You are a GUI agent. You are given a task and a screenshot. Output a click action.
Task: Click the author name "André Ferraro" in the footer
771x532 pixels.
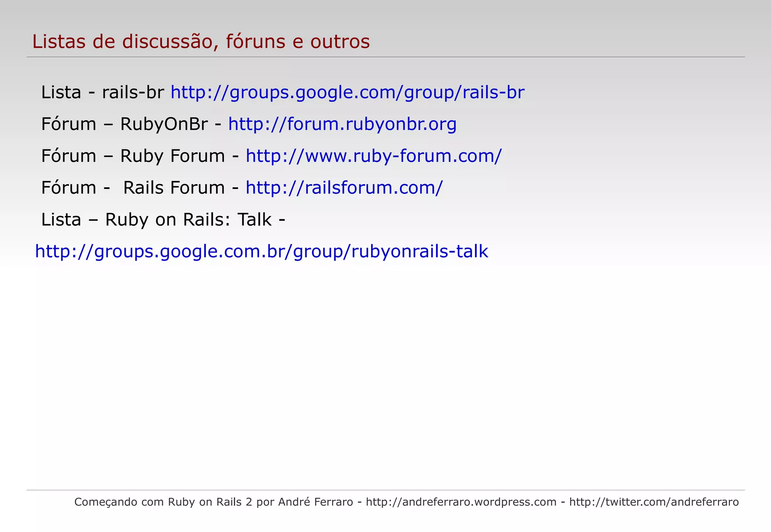[315, 502]
